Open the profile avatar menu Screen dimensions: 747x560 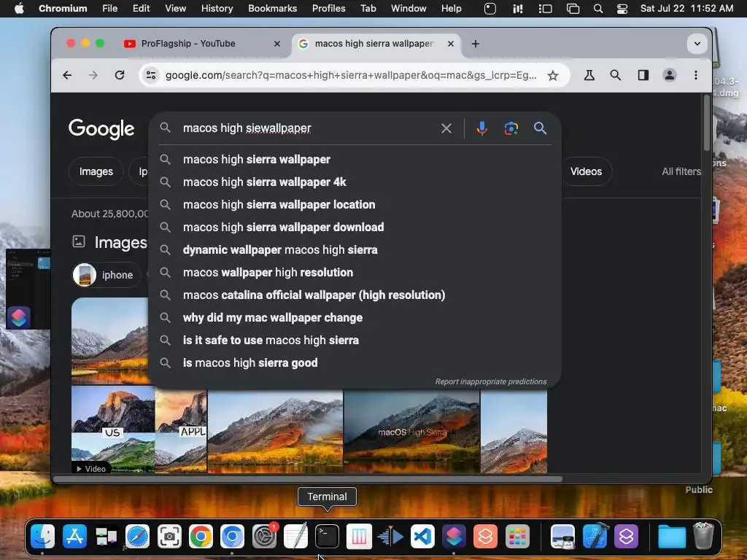click(x=670, y=75)
